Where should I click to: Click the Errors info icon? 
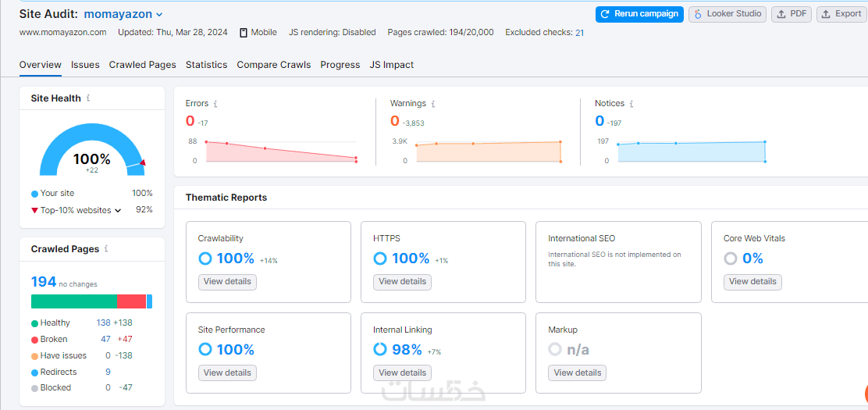tap(215, 103)
